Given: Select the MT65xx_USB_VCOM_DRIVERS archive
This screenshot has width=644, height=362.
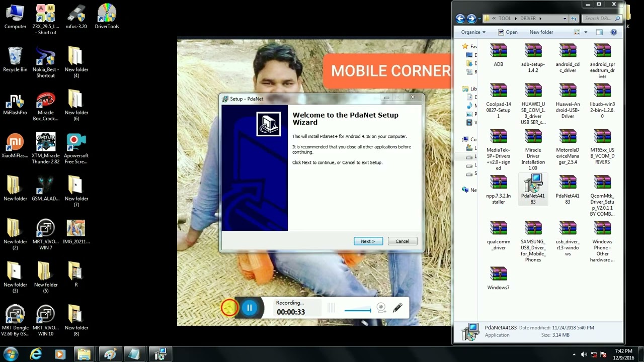Looking at the screenshot, I should 602,147.
